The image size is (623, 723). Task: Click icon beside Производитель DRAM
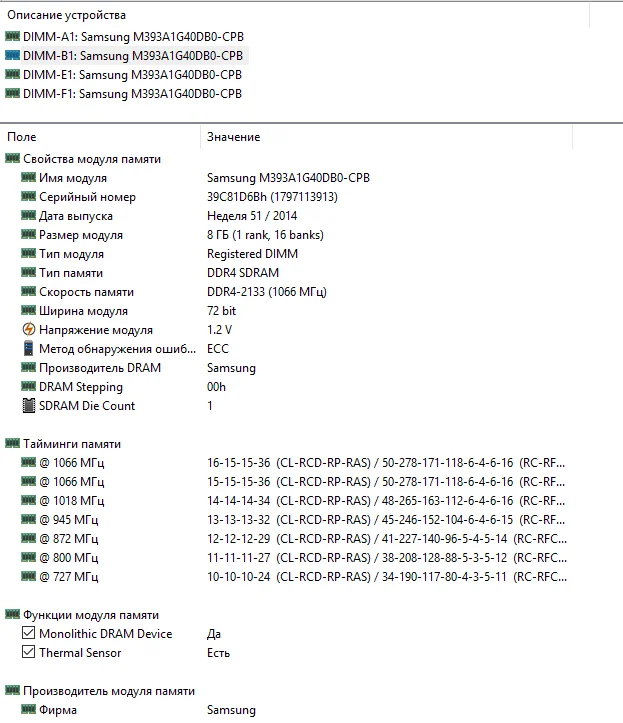[28, 367]
